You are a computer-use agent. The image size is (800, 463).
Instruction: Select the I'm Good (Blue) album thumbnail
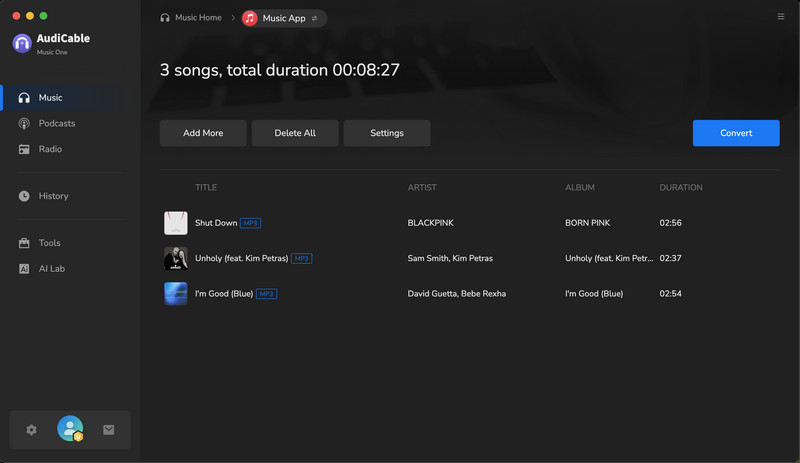tap(176, 294)
